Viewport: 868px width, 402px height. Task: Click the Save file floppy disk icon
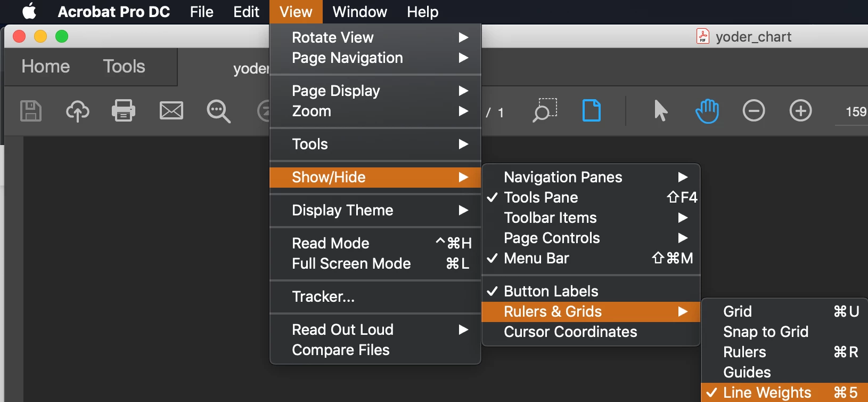[x=31, y=111]
